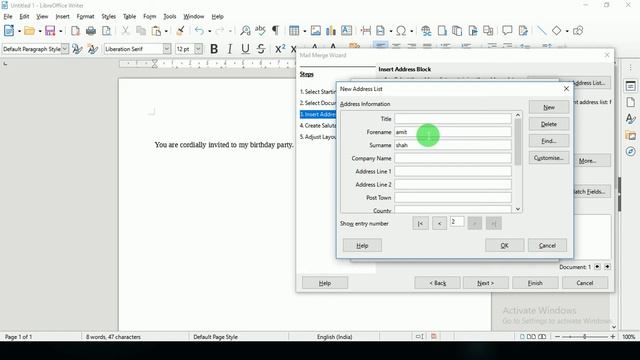Open Sidebar Navigator compass icon

(x=631, y=152)
